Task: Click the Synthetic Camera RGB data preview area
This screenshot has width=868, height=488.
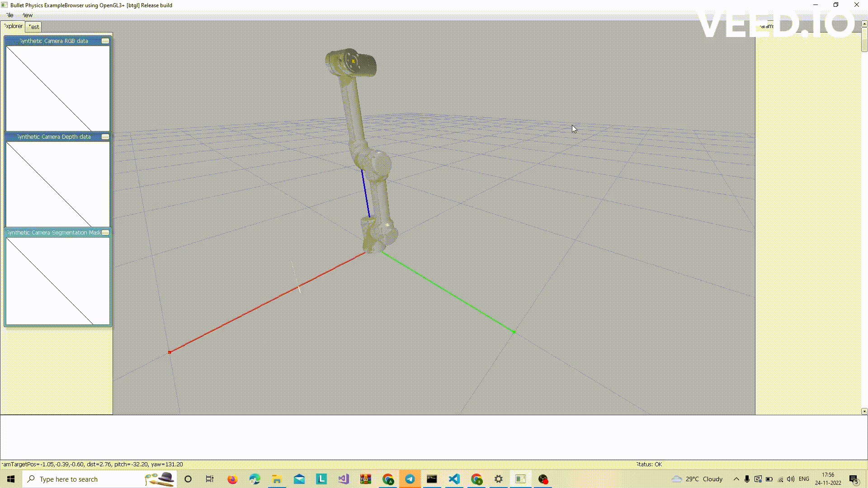Action: click(x=57, y=88)
